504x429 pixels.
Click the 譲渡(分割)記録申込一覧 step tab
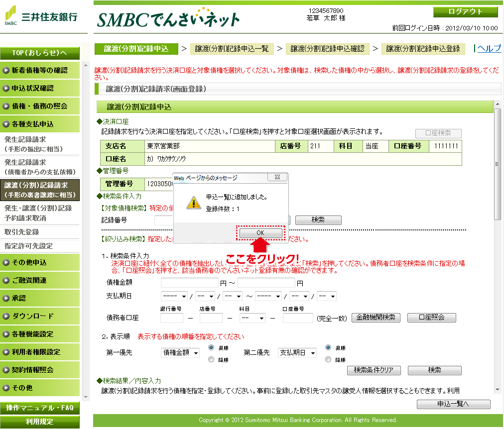[x=232, y=49]
